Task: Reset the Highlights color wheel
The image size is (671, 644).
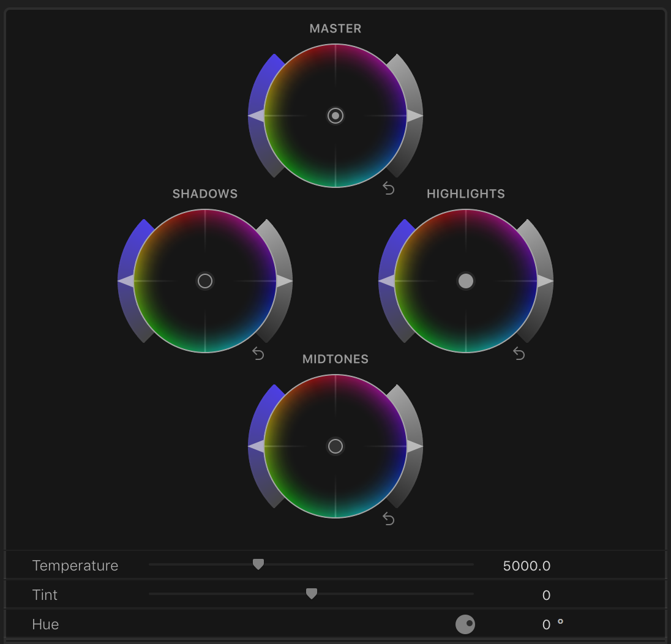Action: tap(519, 354)
